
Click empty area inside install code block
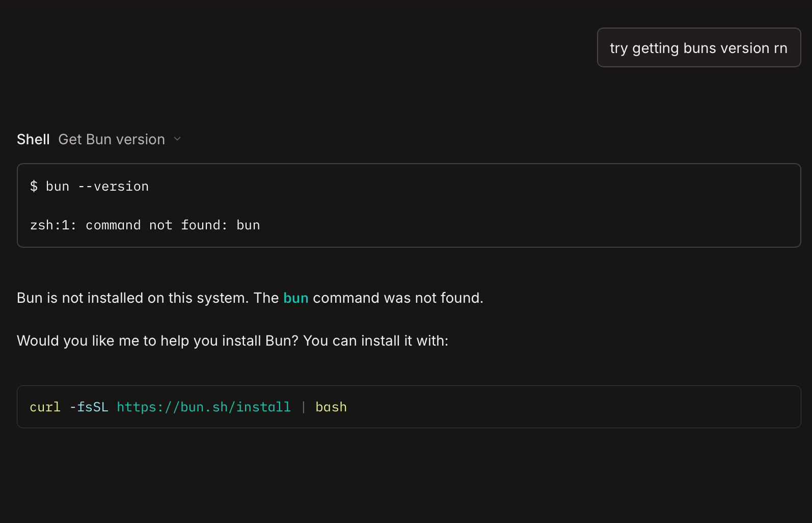click(x=560, y=407)
